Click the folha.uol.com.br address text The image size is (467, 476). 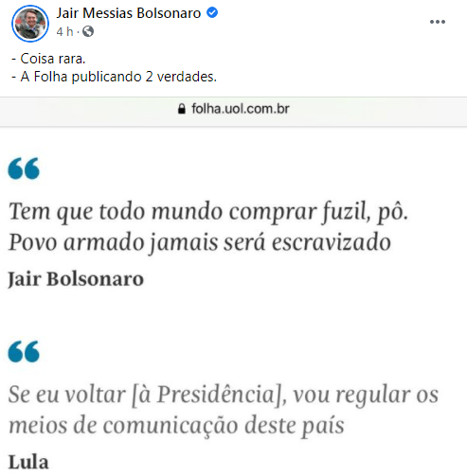pos(241,109)
